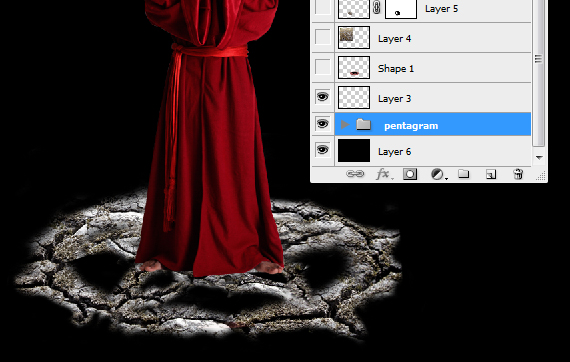This screenshot has width=570, height=362.
Task: Hide the pentagram group
Action: point(322,124)
